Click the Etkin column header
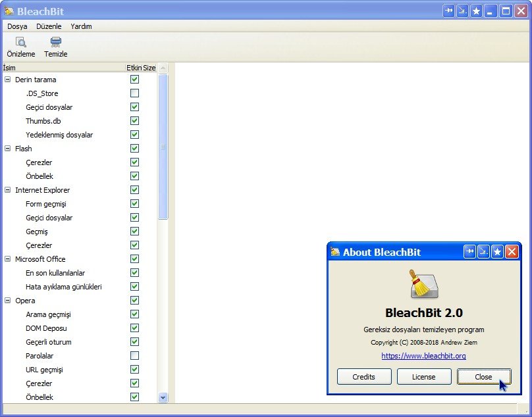Image resolution: width=532 pixels, height=417 pixels. click(x=134, y=68)
